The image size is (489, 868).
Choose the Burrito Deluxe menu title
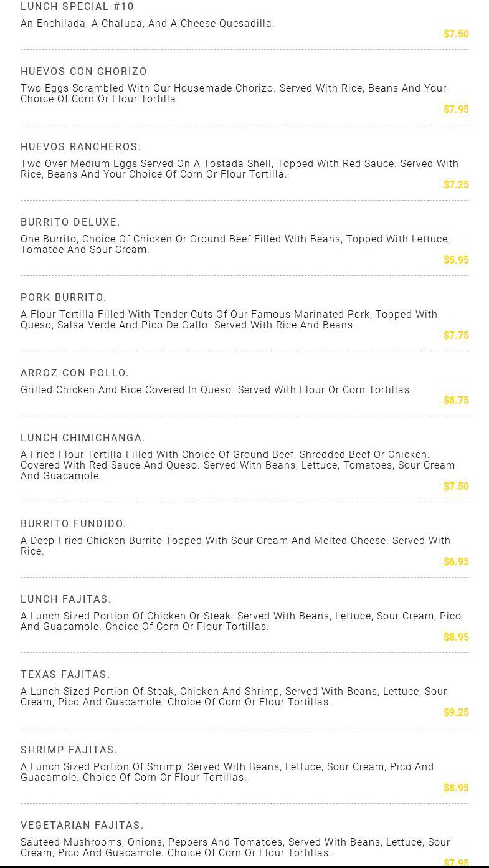tap(70, 222)
